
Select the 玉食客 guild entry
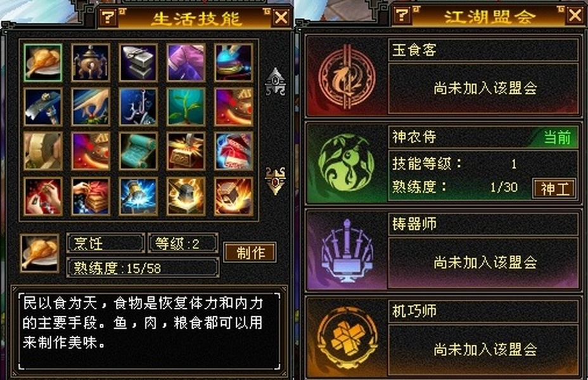(443, 76)
